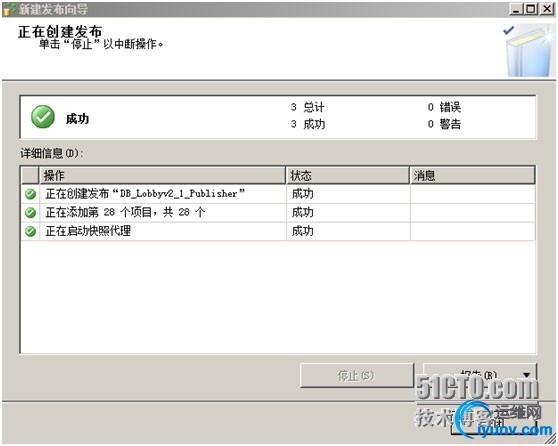Click the "0 警告" summary text
The height and width of the screenshot is (446, 558).
click(444, 124)
